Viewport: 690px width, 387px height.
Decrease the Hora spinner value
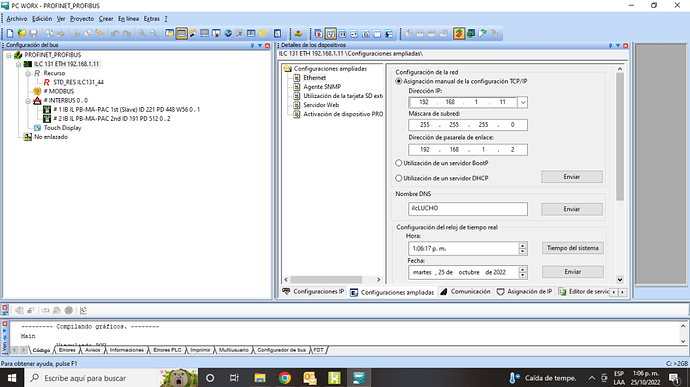point(522,251)
